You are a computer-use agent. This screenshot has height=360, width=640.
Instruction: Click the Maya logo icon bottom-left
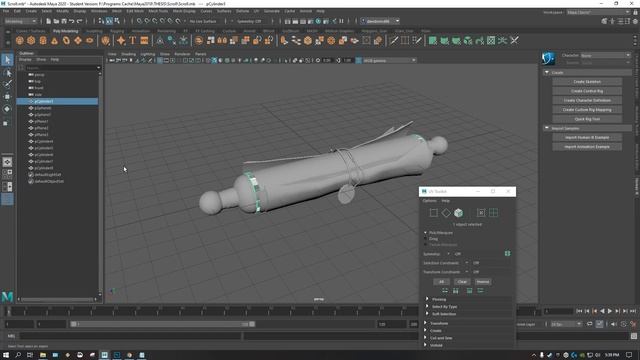[x=7, y=296]
